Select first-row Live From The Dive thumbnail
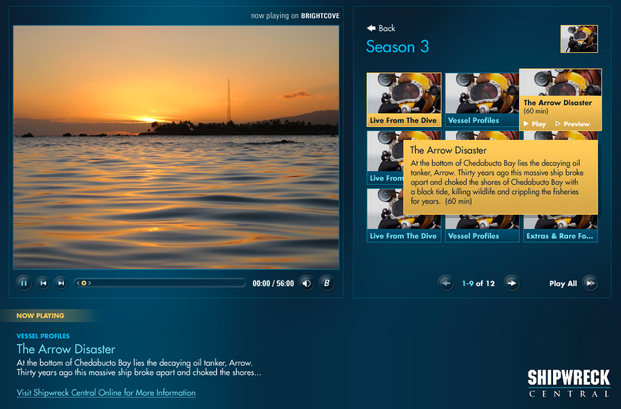This screenshot has height=409, width=621. [404, 99]
